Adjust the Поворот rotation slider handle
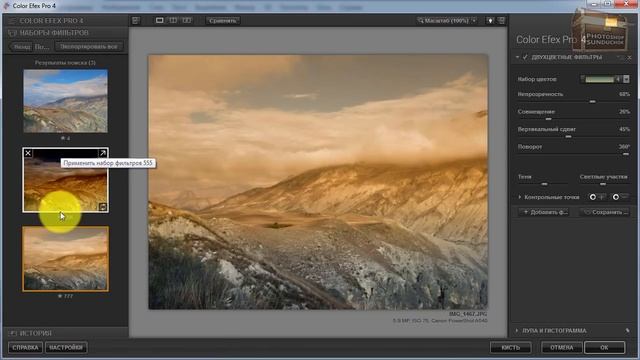The height and width of the screenshot is (360, 640). pyautogui.click(x=626, y=154)
